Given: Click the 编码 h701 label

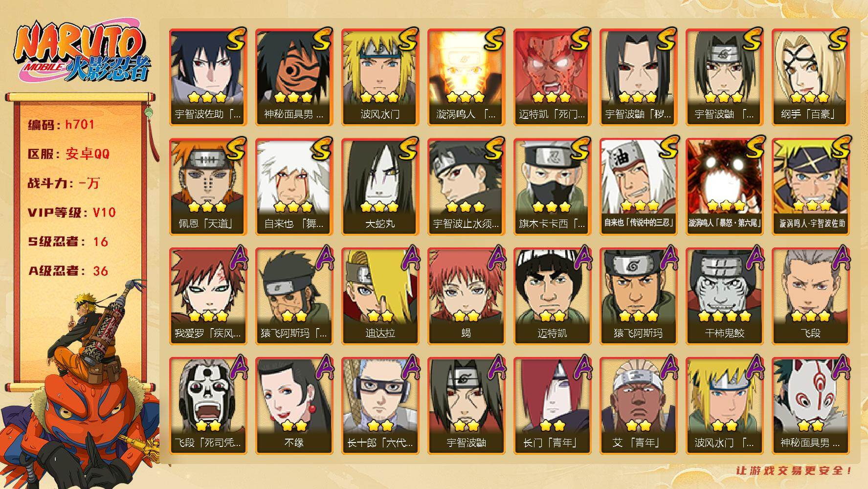Looking at the screenshot, I should pos(61,125).
